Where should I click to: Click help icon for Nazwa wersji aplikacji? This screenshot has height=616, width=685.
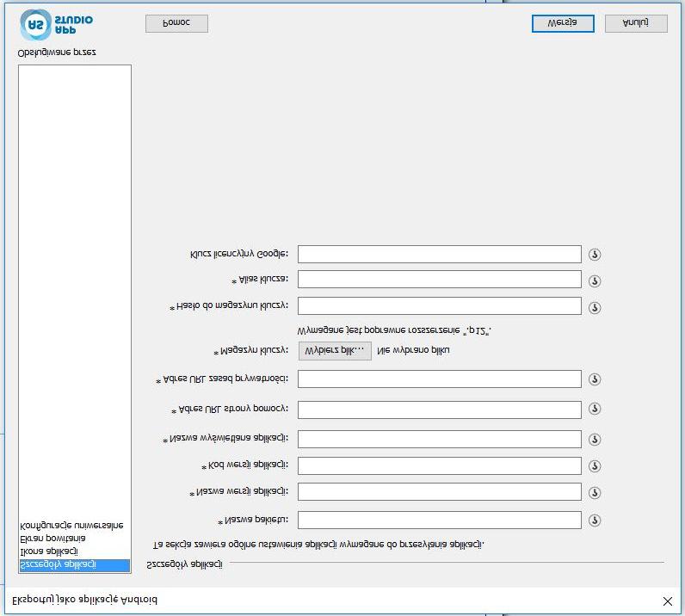click(x=594, y=493)
